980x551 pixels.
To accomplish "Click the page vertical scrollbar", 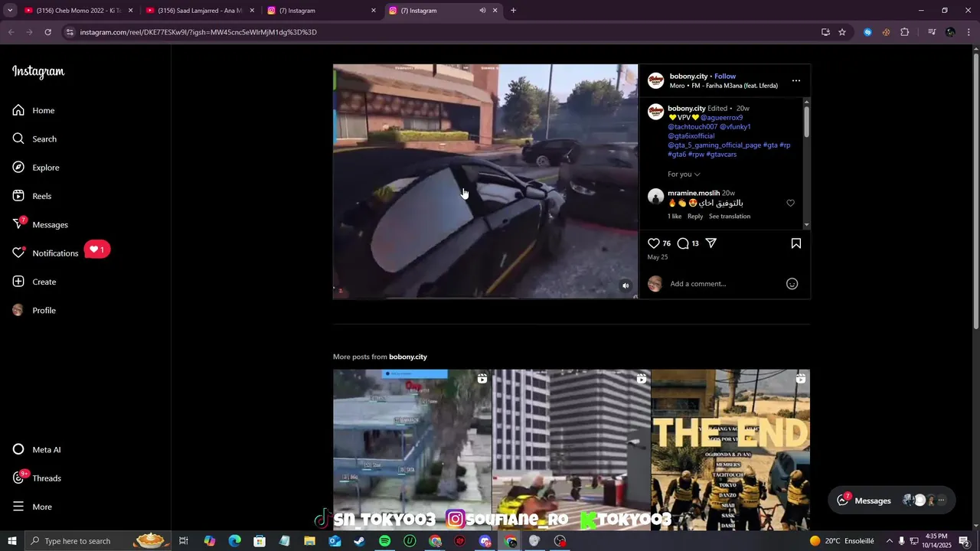I will click(x=975, y=191).
